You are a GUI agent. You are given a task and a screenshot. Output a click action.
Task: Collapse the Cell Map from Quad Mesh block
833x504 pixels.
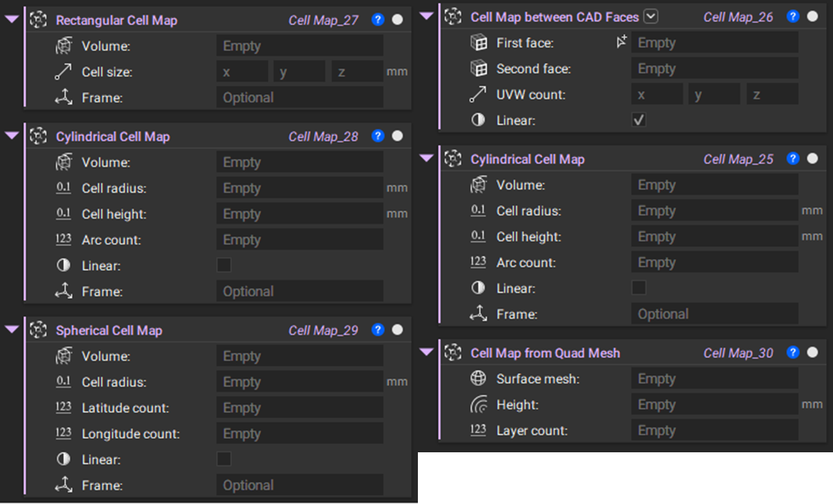click(x=426, y=352)
